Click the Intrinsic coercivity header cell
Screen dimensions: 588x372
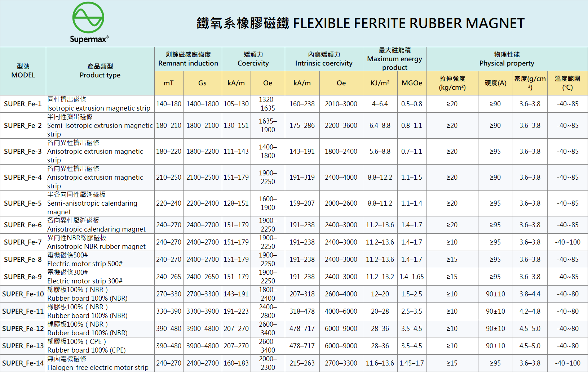[323, 59]
